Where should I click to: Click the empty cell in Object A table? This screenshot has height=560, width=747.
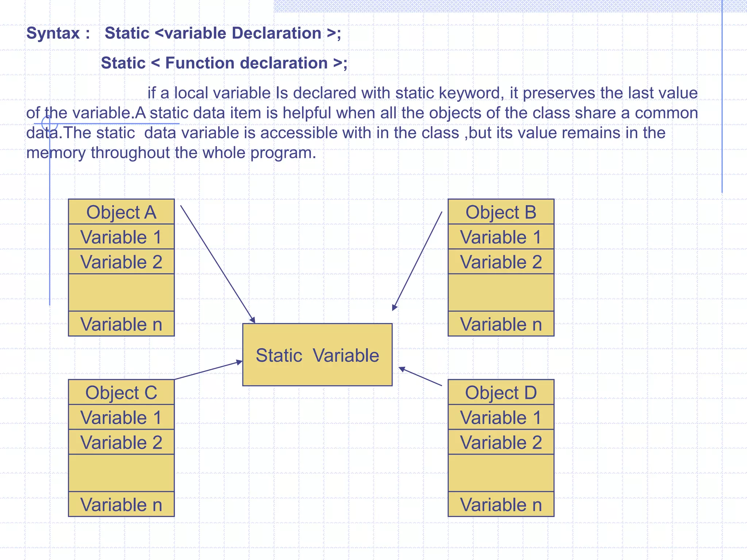[121, 292]
